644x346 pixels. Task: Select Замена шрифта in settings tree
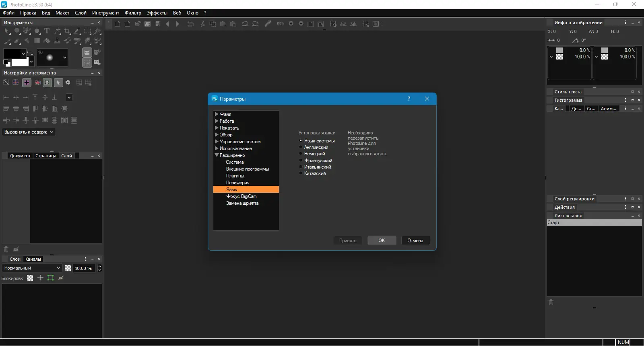pos(242,203)
